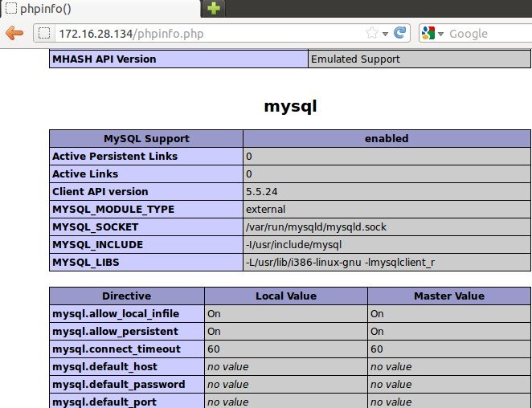The width and height of the screenshot is (532, 408).
Task: Select the MYSQL_INCLUDE label
Action: 98,244
